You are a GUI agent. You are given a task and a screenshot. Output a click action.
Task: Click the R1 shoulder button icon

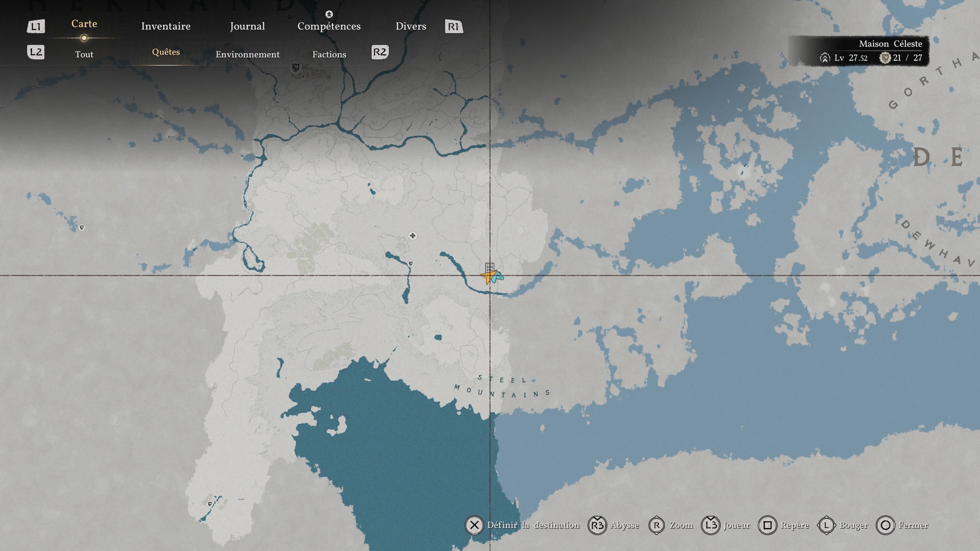(454, 27)
